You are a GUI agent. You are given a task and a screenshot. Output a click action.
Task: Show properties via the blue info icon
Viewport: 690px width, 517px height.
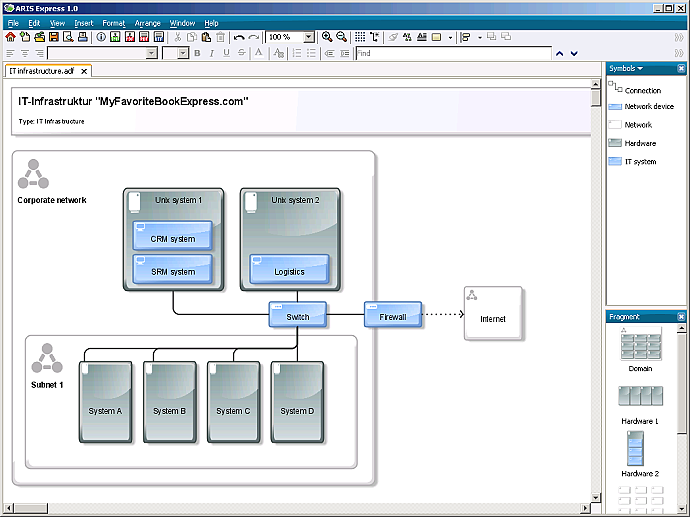101,37
